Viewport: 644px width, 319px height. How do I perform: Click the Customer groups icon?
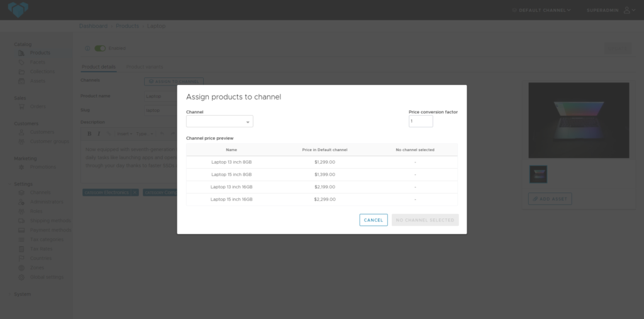point(21,142)
